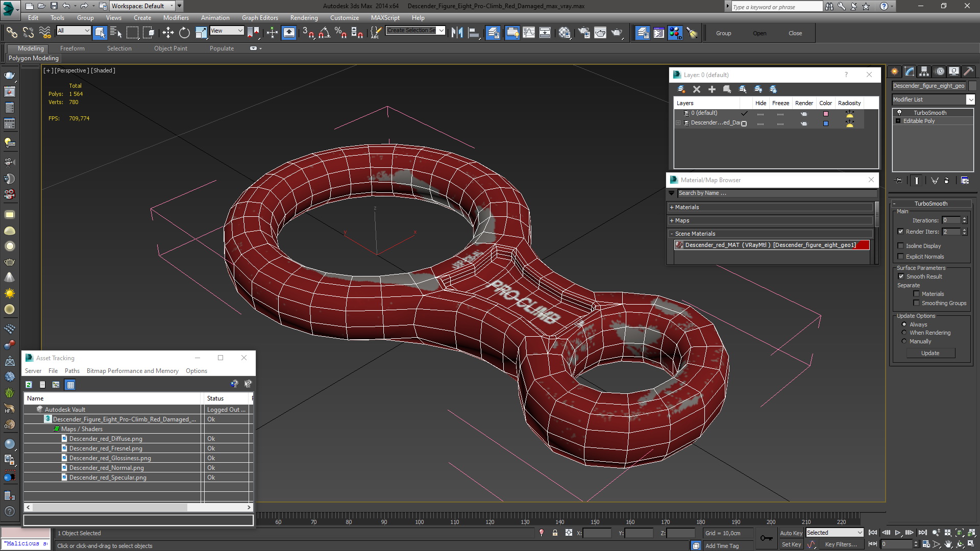Click the Set Key button

coord(791,544)
